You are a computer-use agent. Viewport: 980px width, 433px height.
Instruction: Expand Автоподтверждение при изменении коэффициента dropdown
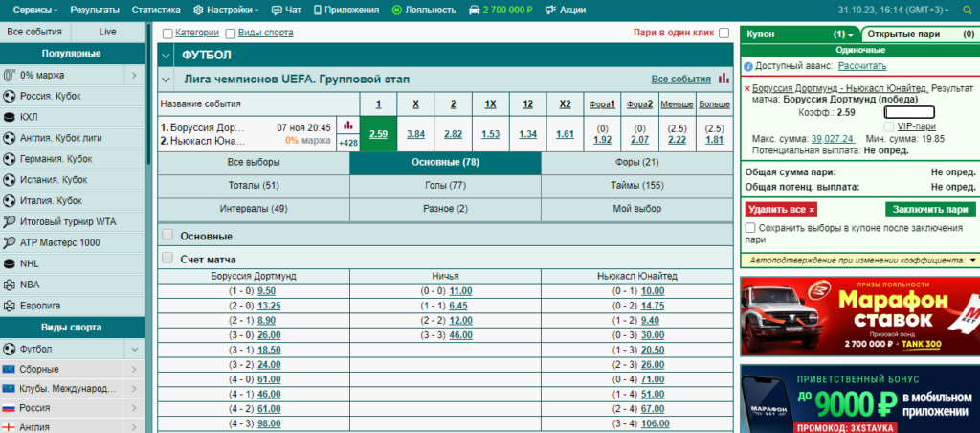click(972, 260)
